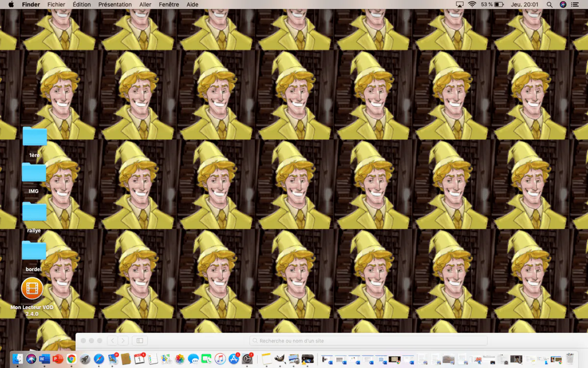Open the Fichier menu
This screenshot has width=588, height=368.
pyautogui.click(x=56, y=4)
